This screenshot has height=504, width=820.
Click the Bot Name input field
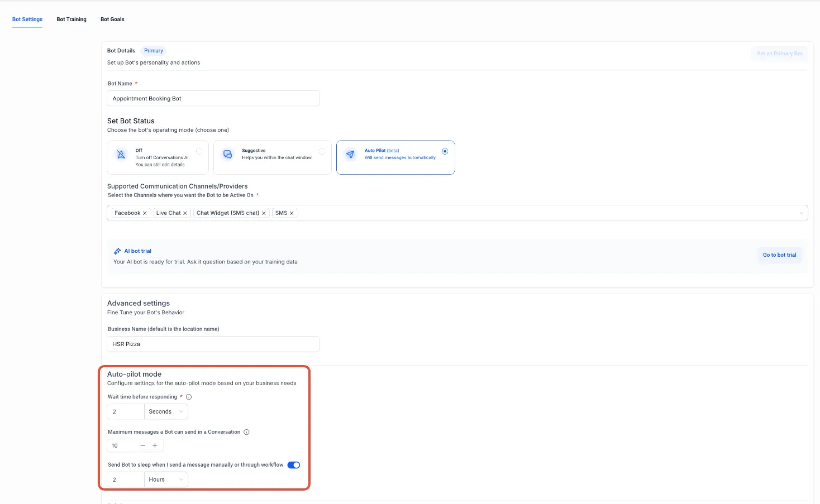(x=213, y=98)
